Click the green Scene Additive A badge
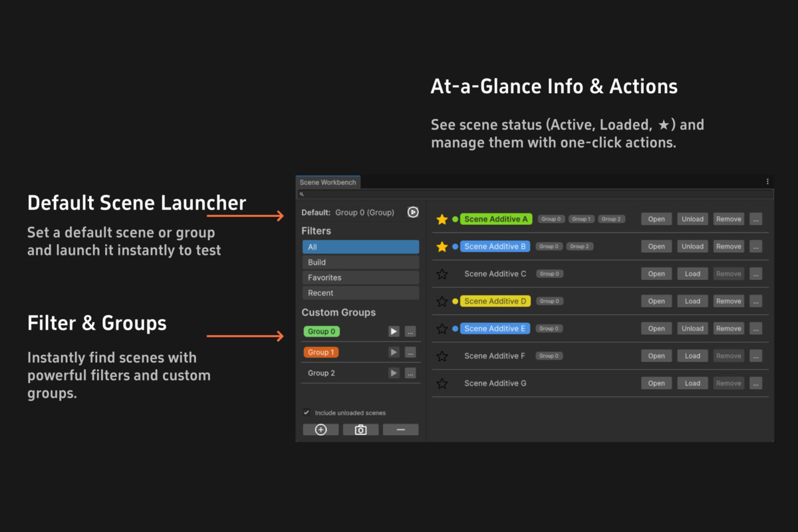The image size is (798, 532). pyautogui.click(x=495, y=218)
